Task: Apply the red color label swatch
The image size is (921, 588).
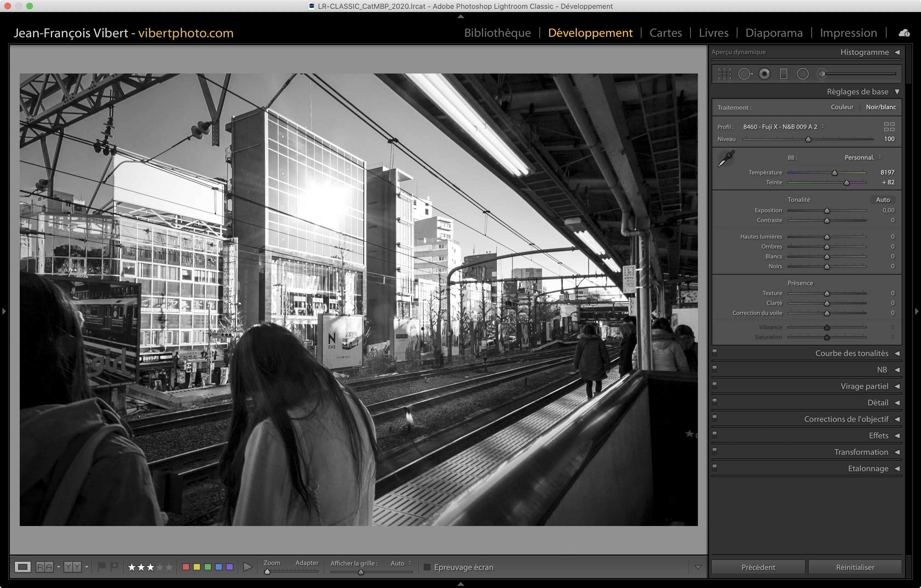Action: click(x=186, y=567)
